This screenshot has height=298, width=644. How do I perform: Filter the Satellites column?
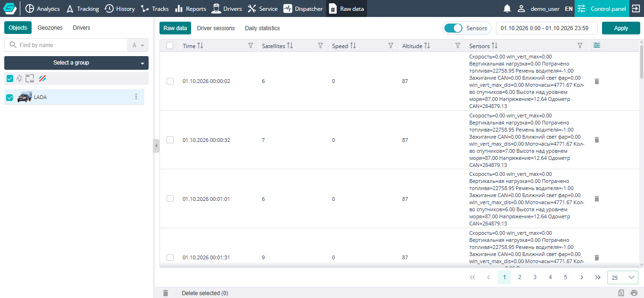click(x=321, y=46)
